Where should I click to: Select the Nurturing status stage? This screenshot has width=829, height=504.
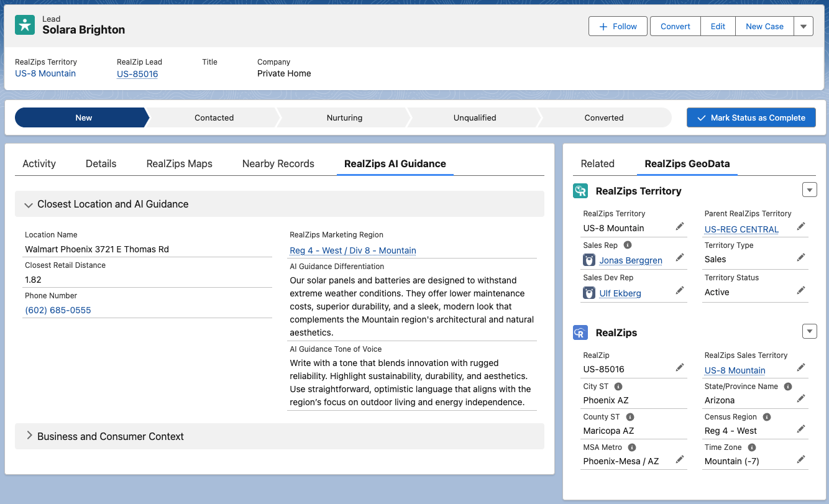pyautogui.click(x=344, y=117)
